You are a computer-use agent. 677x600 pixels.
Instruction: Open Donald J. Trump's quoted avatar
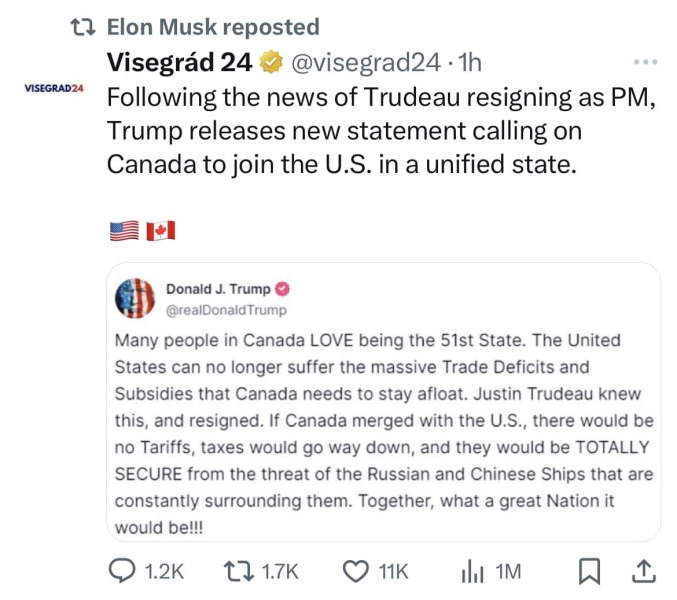tap(135, 298)
